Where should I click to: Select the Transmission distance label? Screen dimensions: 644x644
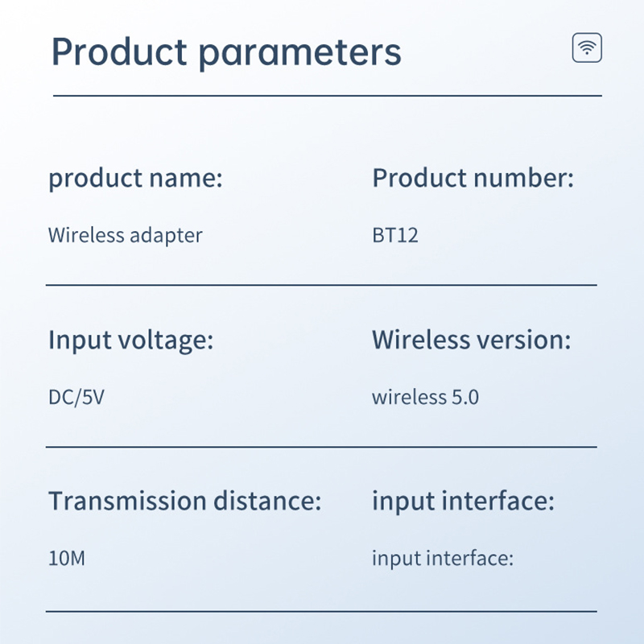(185, 501)
